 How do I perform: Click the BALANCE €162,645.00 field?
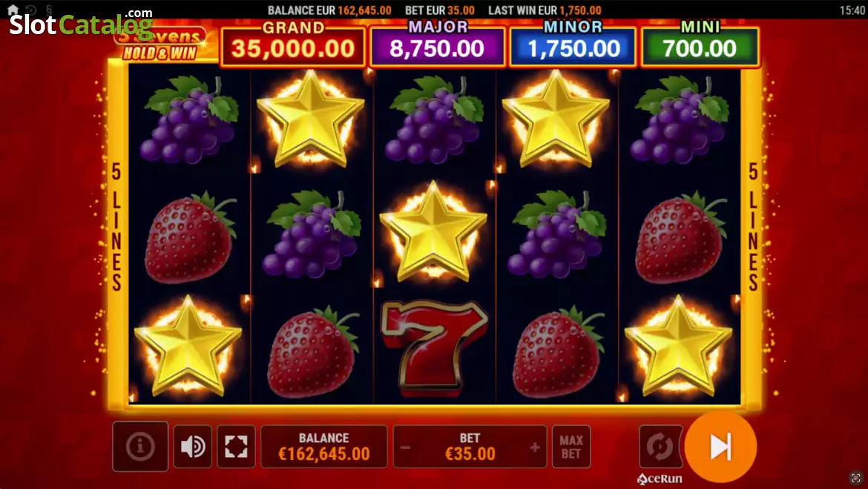[x=324, y=447]
